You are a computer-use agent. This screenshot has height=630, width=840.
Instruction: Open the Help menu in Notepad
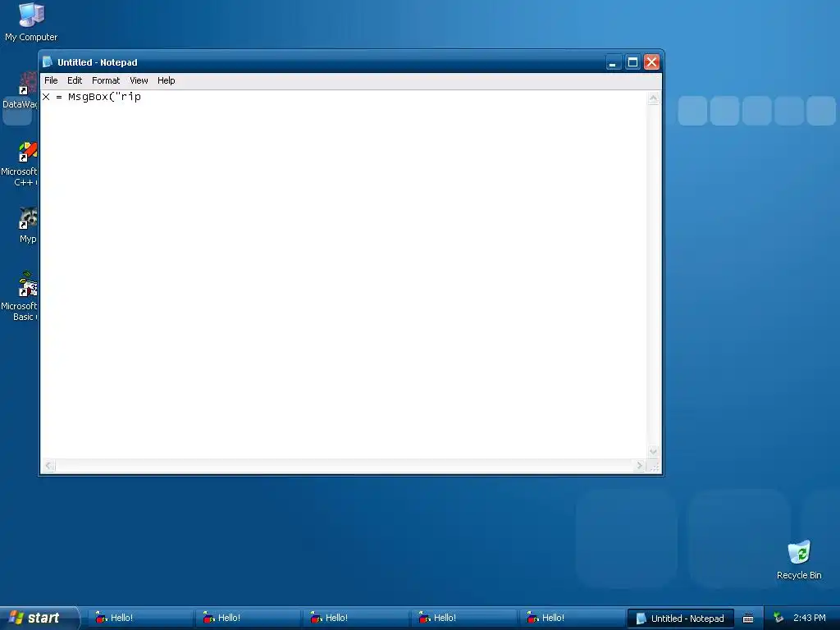[x=166, y=80]
